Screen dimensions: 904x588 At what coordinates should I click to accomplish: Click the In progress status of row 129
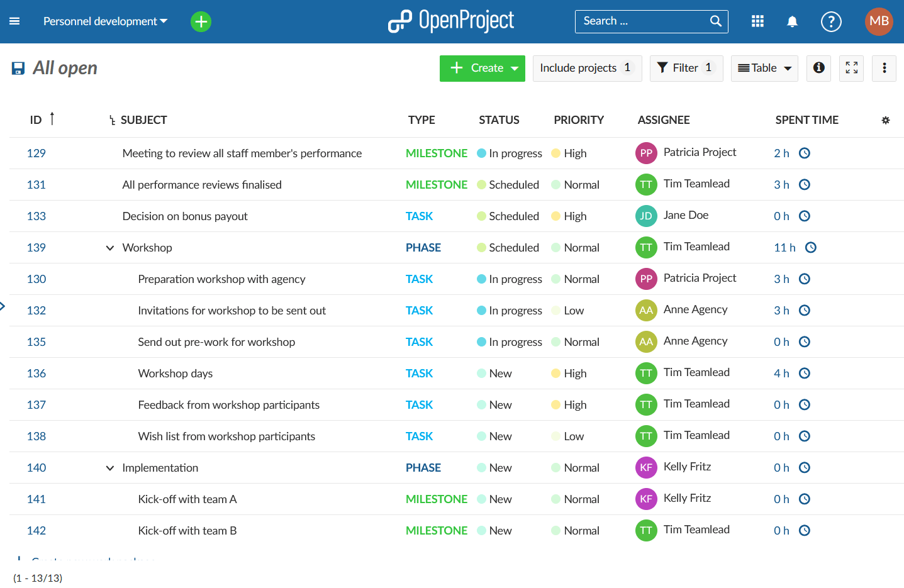[x=515, y=153]
